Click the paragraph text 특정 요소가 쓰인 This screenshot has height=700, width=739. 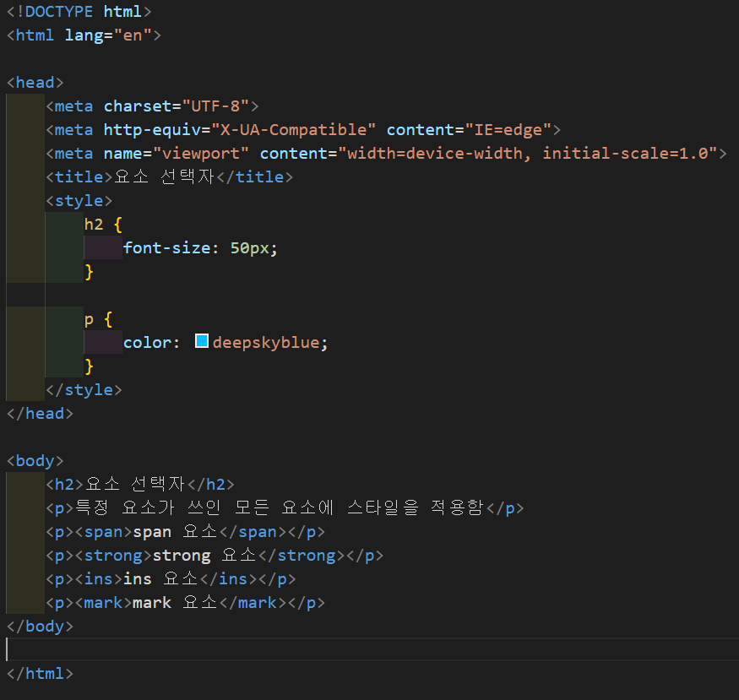(x=148, y=507)
